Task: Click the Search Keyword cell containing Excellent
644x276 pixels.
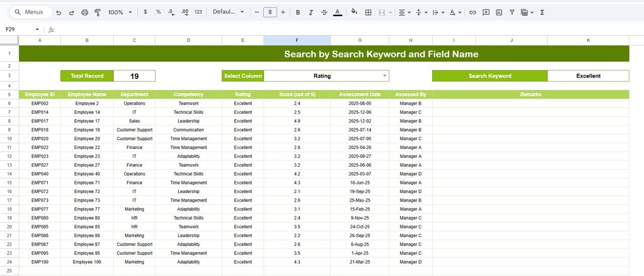Action: tap(588, 76)
